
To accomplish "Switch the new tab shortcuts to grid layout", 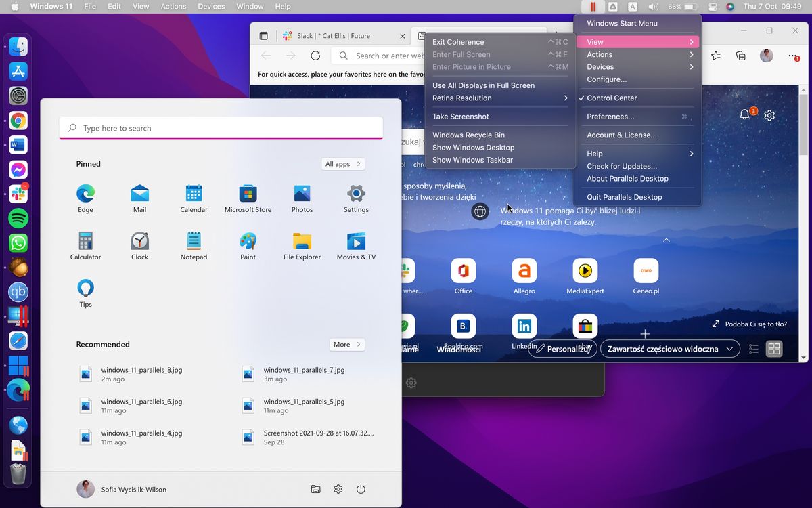I will click(774, 348).
